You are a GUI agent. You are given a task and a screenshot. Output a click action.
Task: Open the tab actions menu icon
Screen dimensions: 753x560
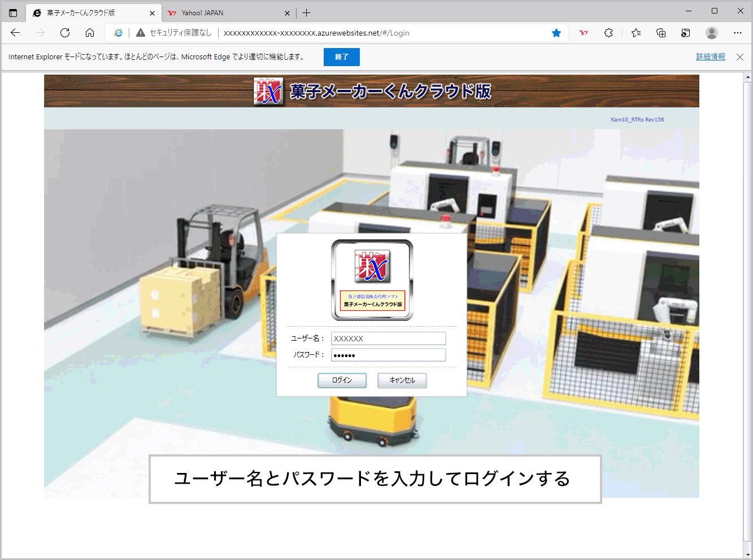(x=13, y=12)
